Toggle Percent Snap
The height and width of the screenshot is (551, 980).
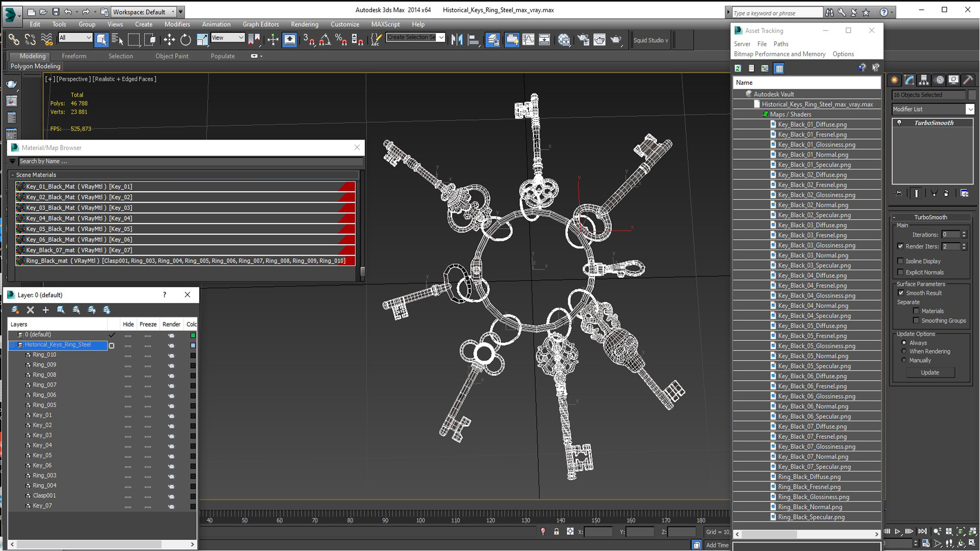pos(341,40)
